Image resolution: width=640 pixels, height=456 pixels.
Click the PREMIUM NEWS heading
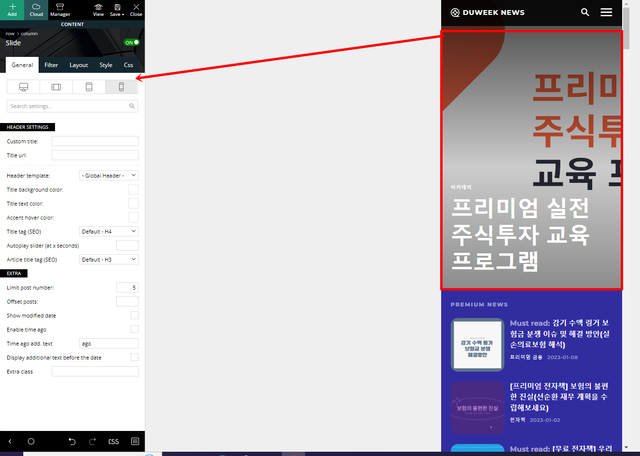pyautogui.click(x=479, y=305)
